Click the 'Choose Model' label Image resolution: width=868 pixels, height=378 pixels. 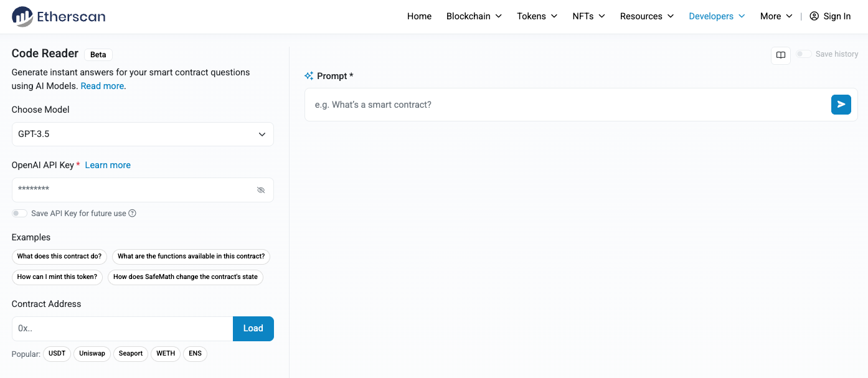tap(40, 110)
